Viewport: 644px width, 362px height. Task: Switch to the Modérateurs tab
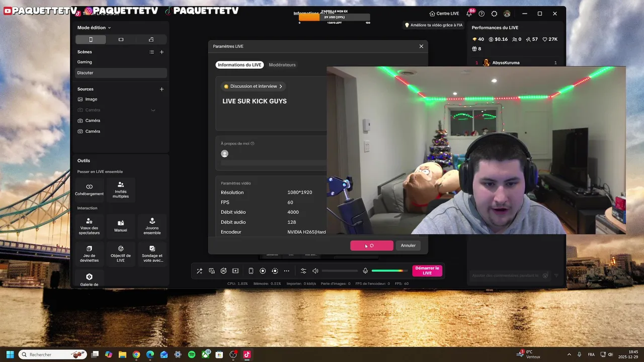tap(282, 65)
